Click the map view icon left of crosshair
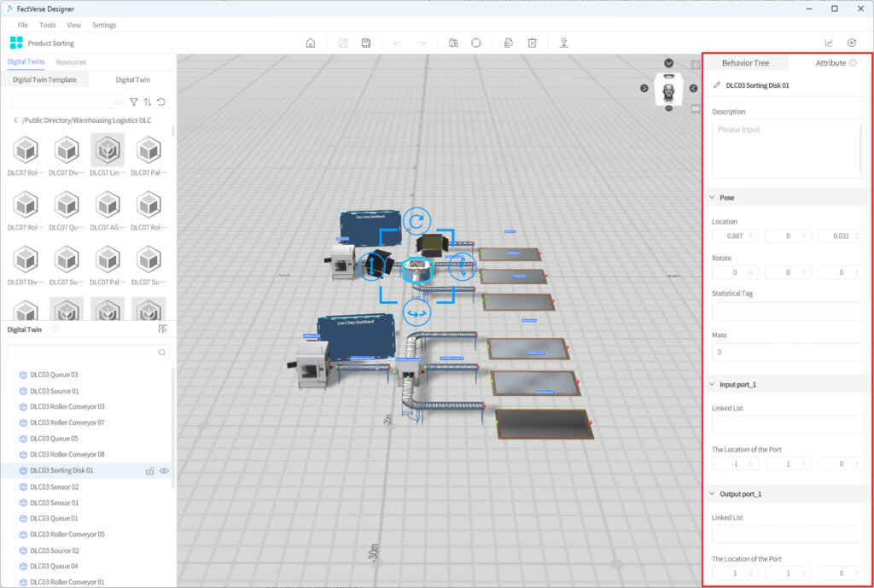The image size is (874, 588). (453, 43)
